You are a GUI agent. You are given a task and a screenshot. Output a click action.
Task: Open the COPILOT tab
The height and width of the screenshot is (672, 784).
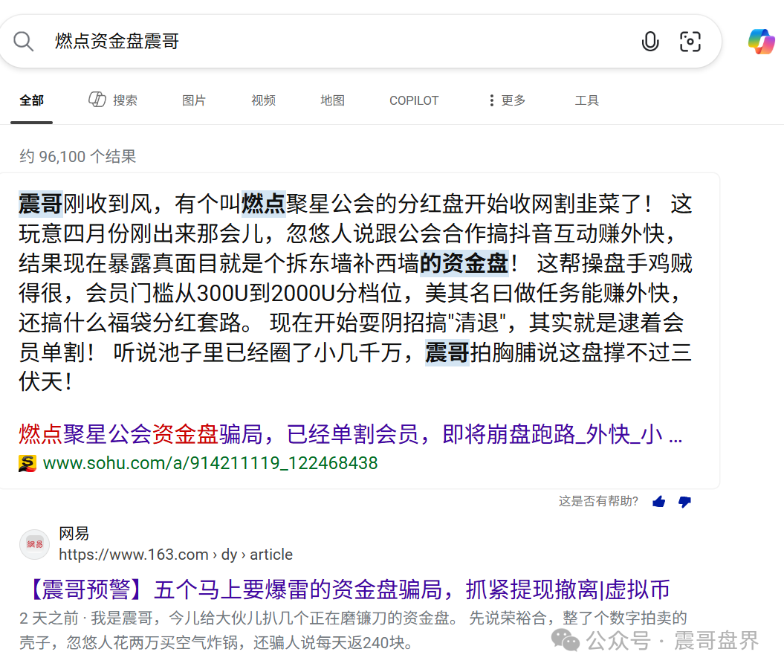click(414, 100)
